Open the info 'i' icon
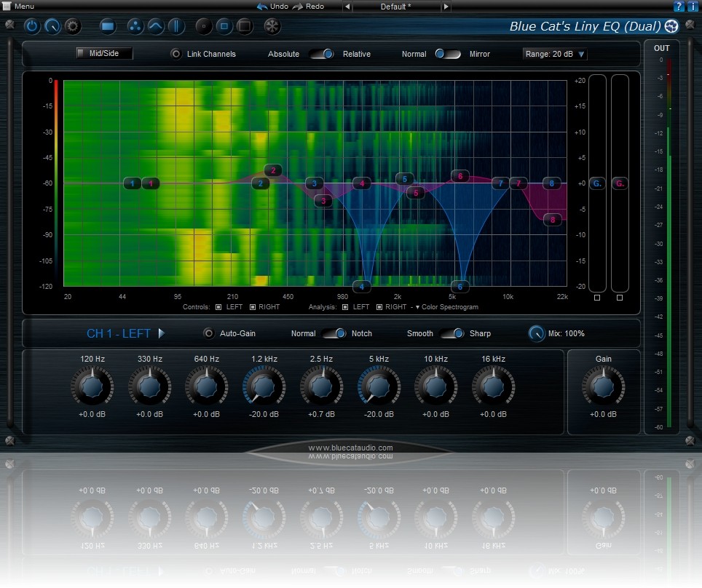The height and width of the screenshot is (588, 702). [692, 7]
